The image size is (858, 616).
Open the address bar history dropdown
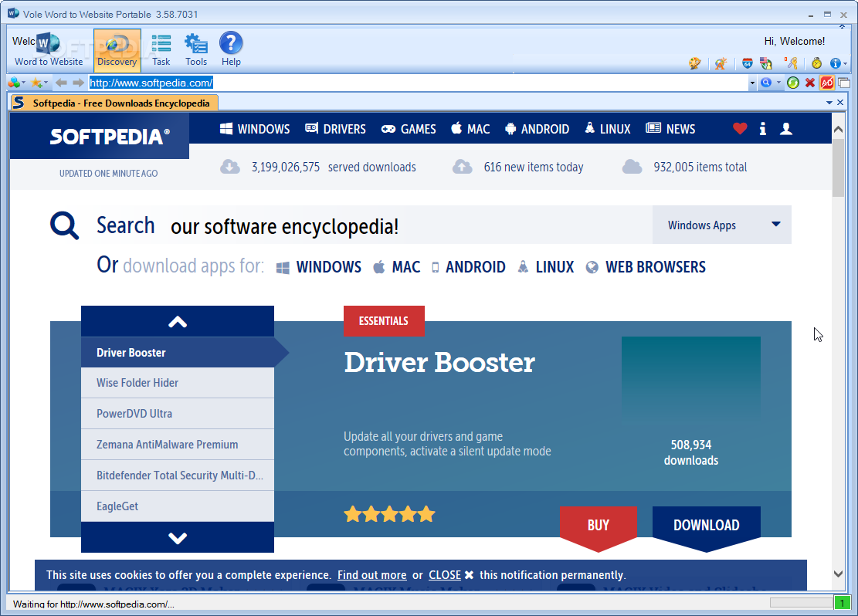tap(752, 83)
